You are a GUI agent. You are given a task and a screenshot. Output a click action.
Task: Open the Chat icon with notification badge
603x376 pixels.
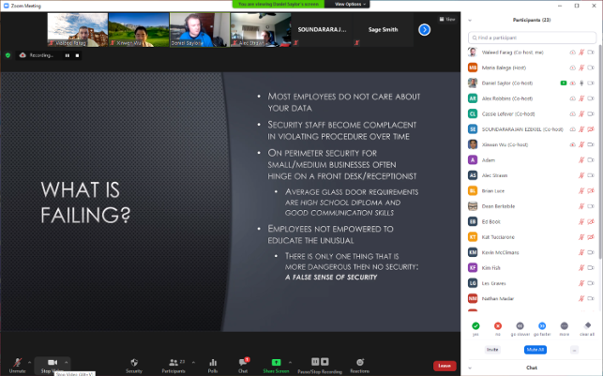[243, 362]
